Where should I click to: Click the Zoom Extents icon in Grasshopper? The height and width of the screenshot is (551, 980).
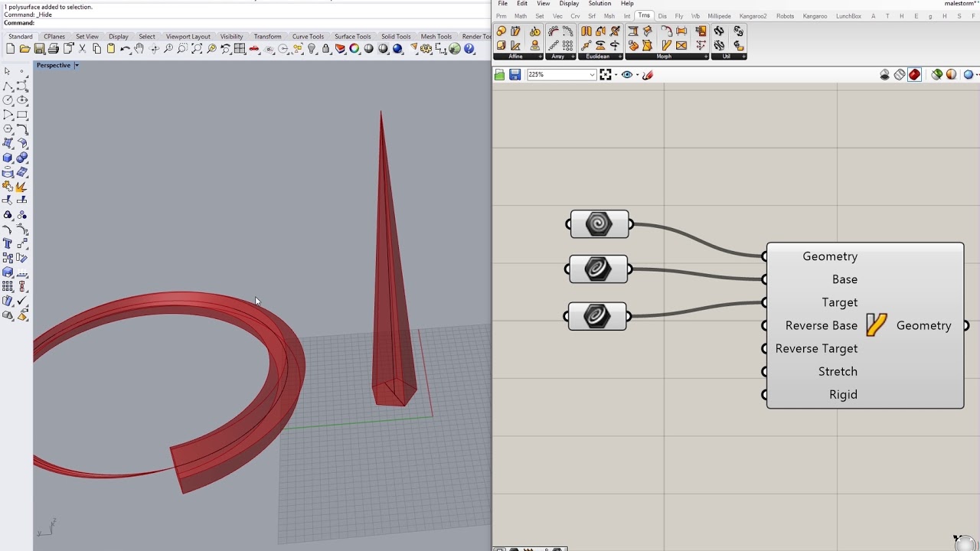[x=606, y=74]
